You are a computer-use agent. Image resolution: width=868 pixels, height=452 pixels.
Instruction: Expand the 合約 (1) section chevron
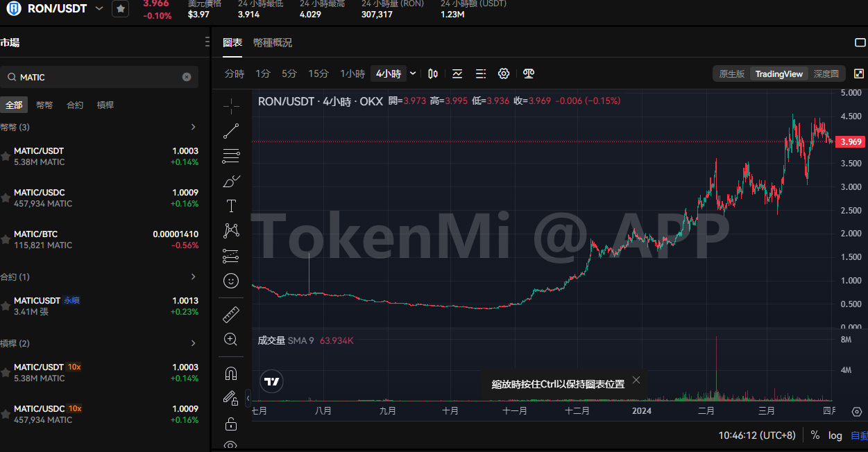pos(194,277)
